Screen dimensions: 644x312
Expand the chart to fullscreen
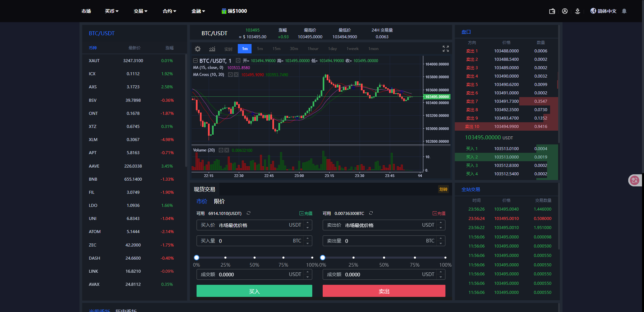[445, 48]
